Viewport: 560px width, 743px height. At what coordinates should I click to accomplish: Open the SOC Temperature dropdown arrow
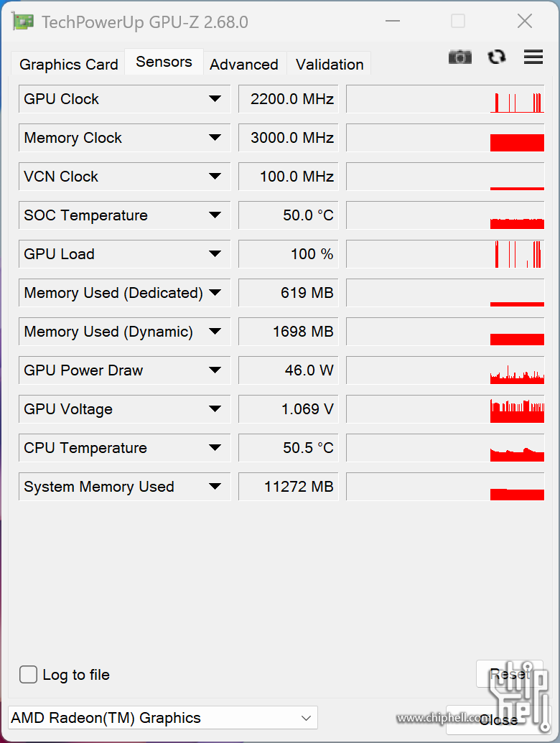click(215, 215)
